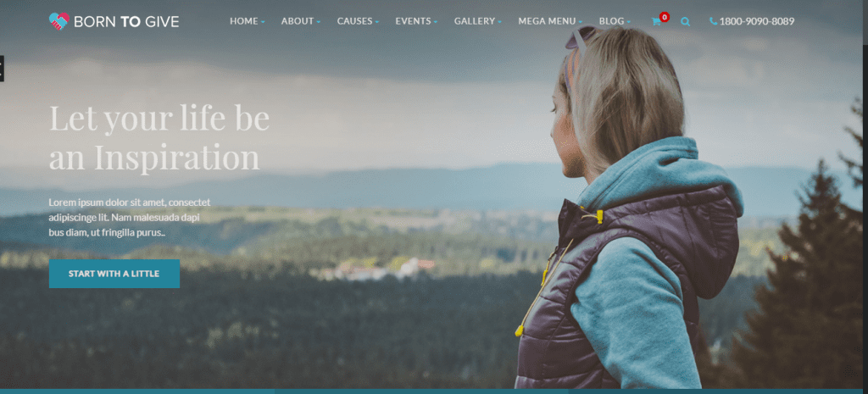The width and height of the screenshot is (868, 394).
Task: Open the shopping cart icon
Action: click(656, 22)
